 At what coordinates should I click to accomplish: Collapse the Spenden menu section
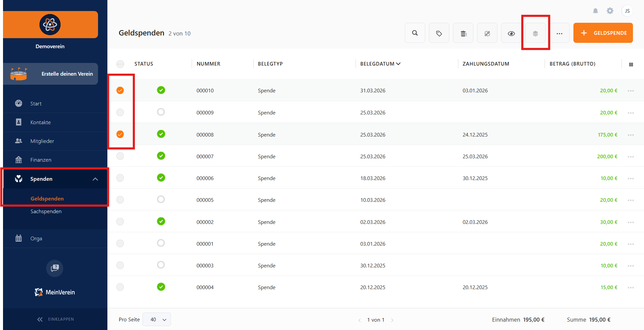[x=95, y=179]
